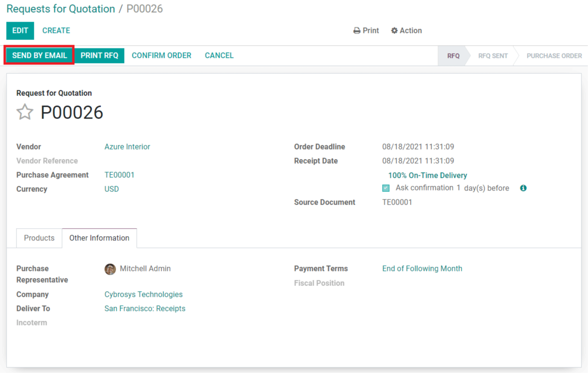The height and width of the screenshot is (373, 588).
Task: Open the End of Following Month payment terms
Action: click(x=422, y=269)
